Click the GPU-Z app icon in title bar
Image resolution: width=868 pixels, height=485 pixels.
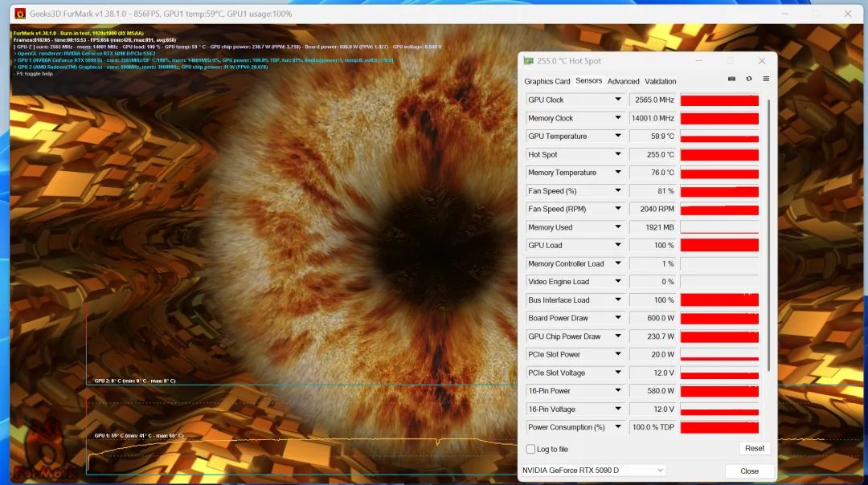(x=529, y=61)
